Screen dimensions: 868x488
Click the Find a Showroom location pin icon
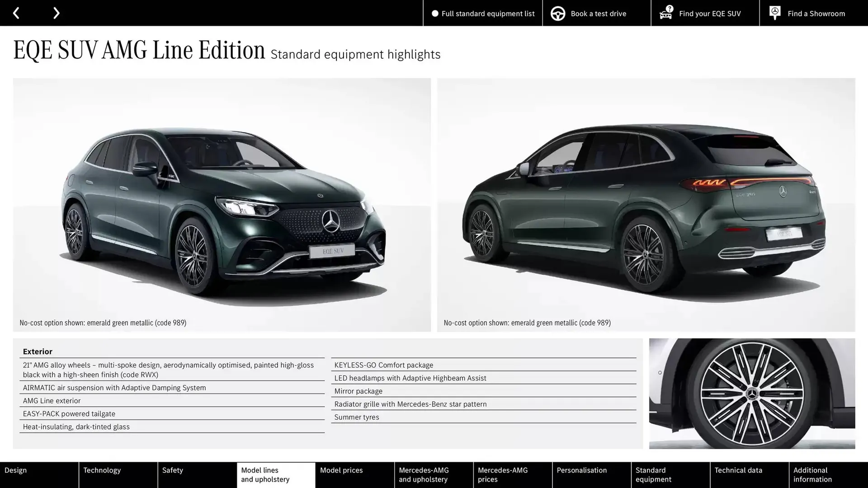[x=774, y=13]
